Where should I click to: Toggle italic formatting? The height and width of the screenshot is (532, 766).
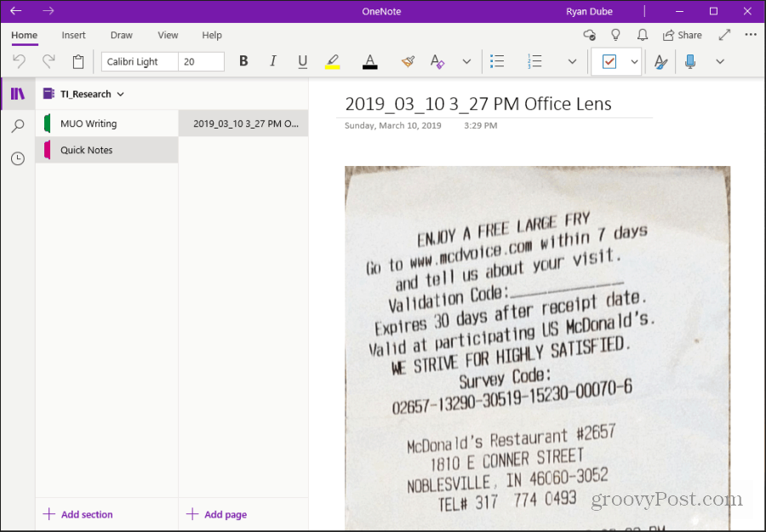tap(272, 61)
